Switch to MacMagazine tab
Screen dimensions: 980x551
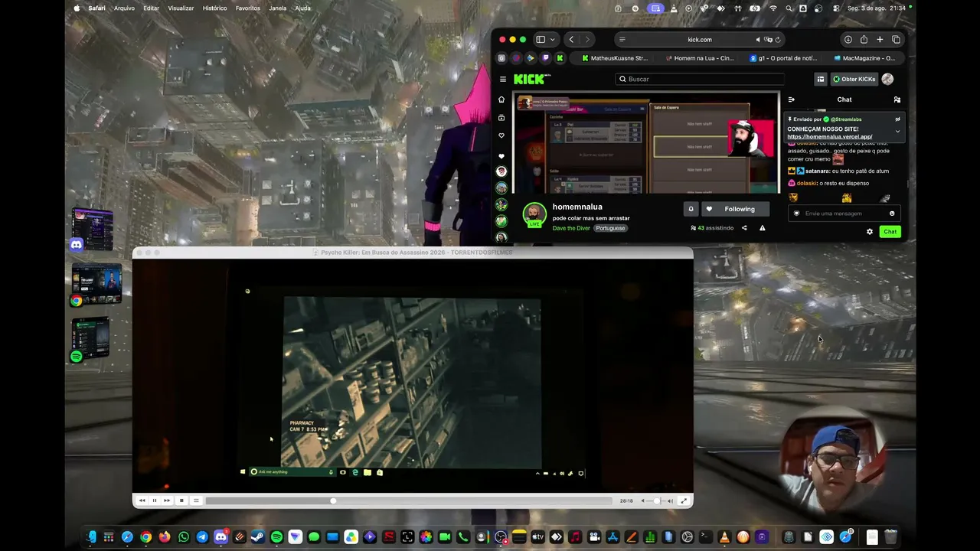864,58
